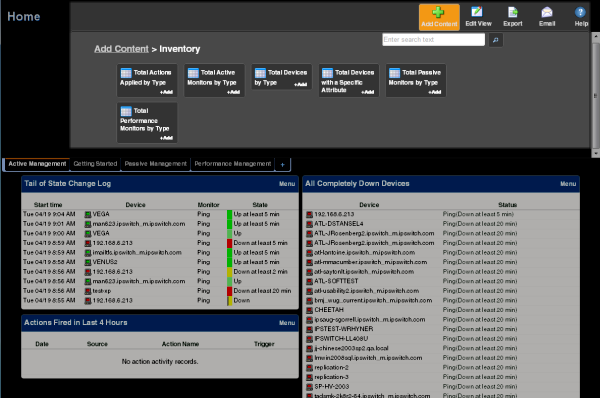Click the Email toolbar icon
600x398 pixels.
(x=547, y=17)
